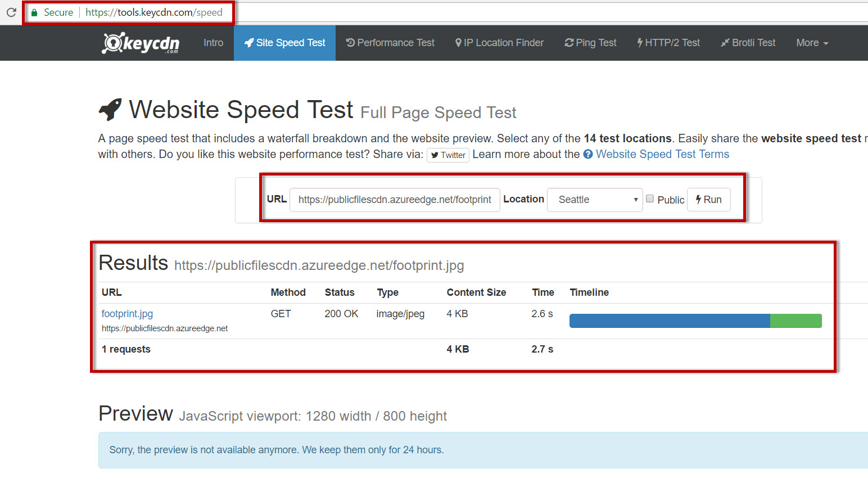
Task: Click the '200 OK' status cell
Action: tap(341, 314)
